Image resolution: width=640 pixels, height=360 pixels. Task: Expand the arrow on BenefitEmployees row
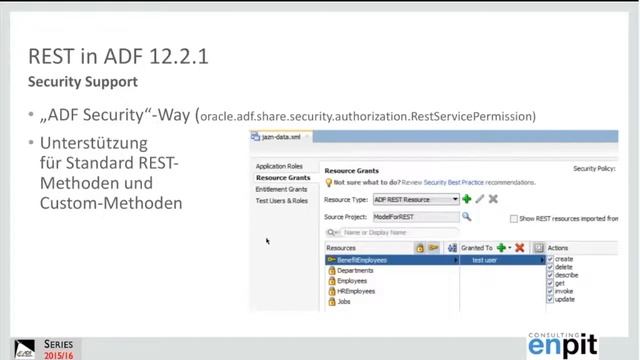click(x=456, y=260)
